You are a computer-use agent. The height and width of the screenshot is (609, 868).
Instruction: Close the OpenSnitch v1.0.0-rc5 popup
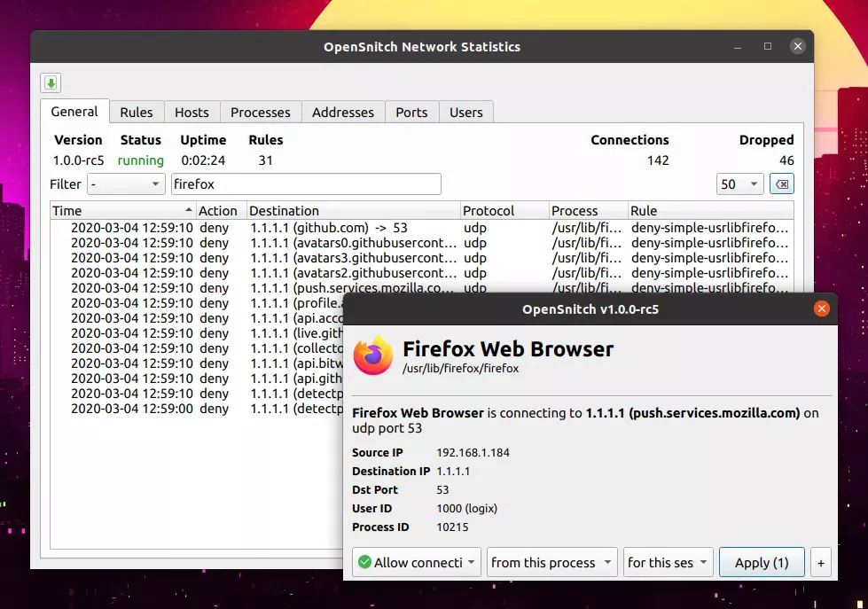(x=822, y=308)
